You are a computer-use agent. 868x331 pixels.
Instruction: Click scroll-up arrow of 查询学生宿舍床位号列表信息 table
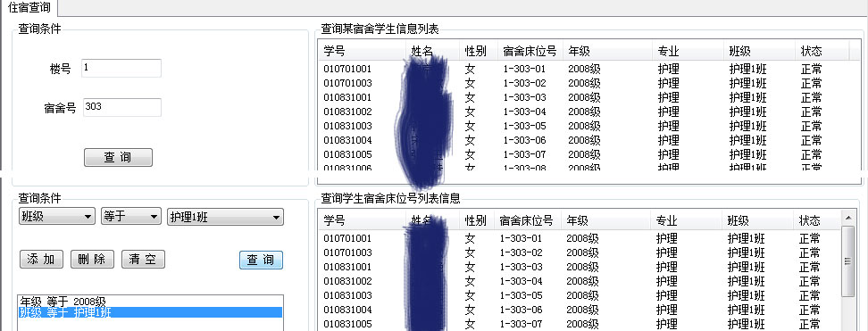coord(847,217)
